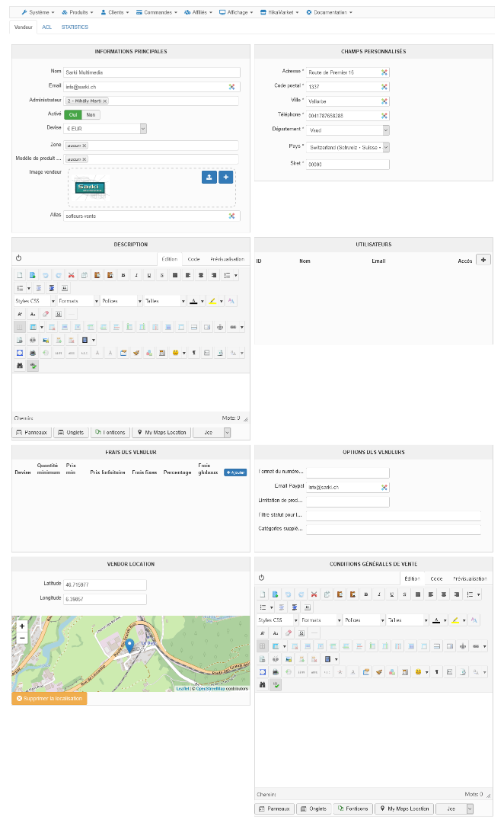Viewport: 504px width, 823px height.
Task: Click New document icon in Description editor
Action: click(19, 275)
